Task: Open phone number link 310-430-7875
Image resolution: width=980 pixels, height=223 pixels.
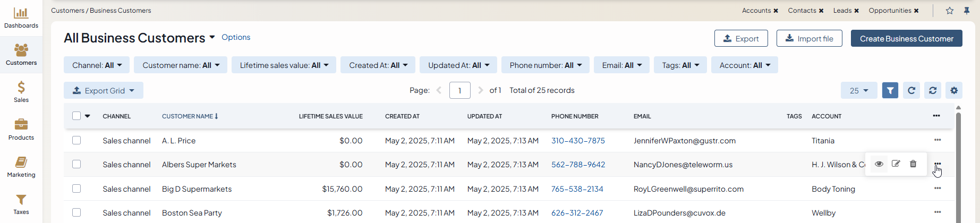Action: click(x=578, y=141)
